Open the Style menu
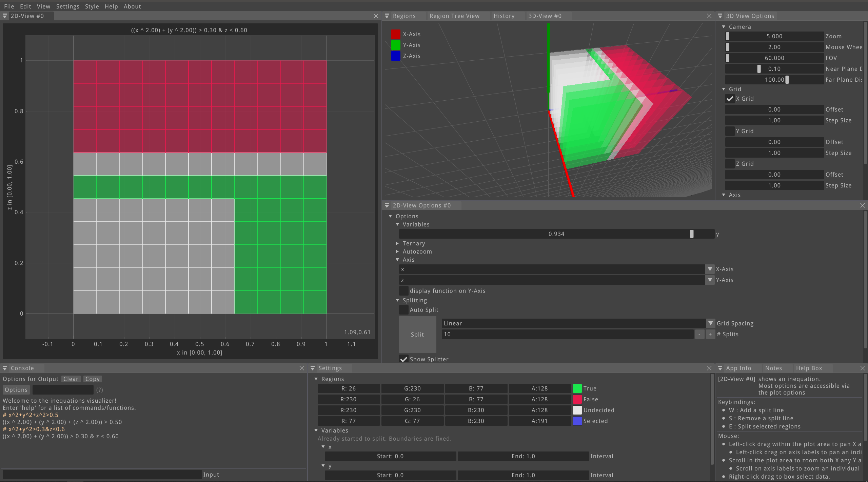Viewport: 868px width, 482px height. (x=92, y=6)
